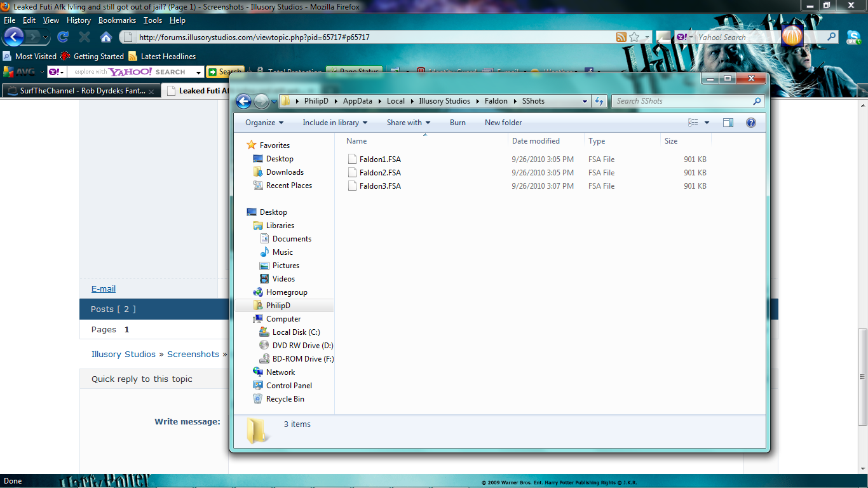Refresh the SShots folder view

(599, 100)
